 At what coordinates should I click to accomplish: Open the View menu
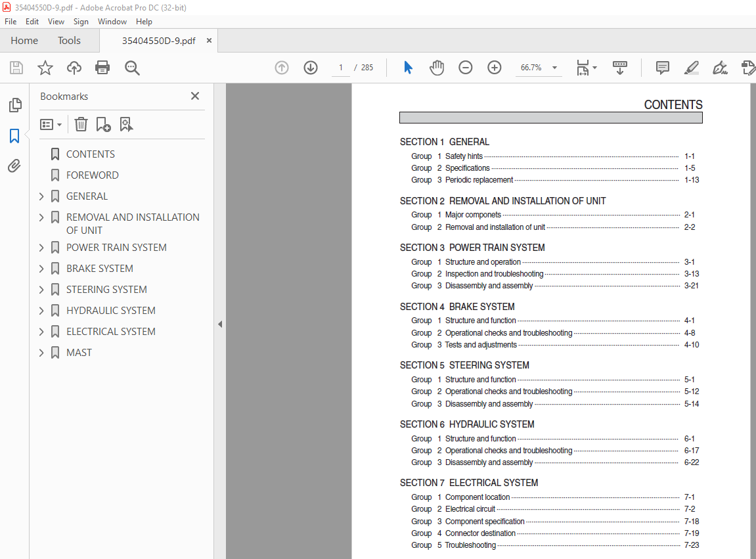coord(56,22)
